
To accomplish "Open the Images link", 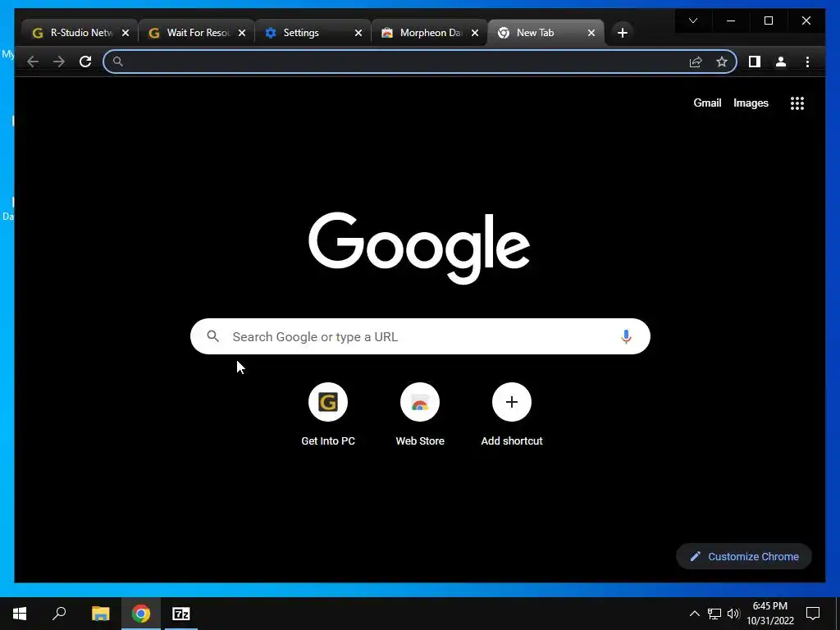I will click(751, 103).
